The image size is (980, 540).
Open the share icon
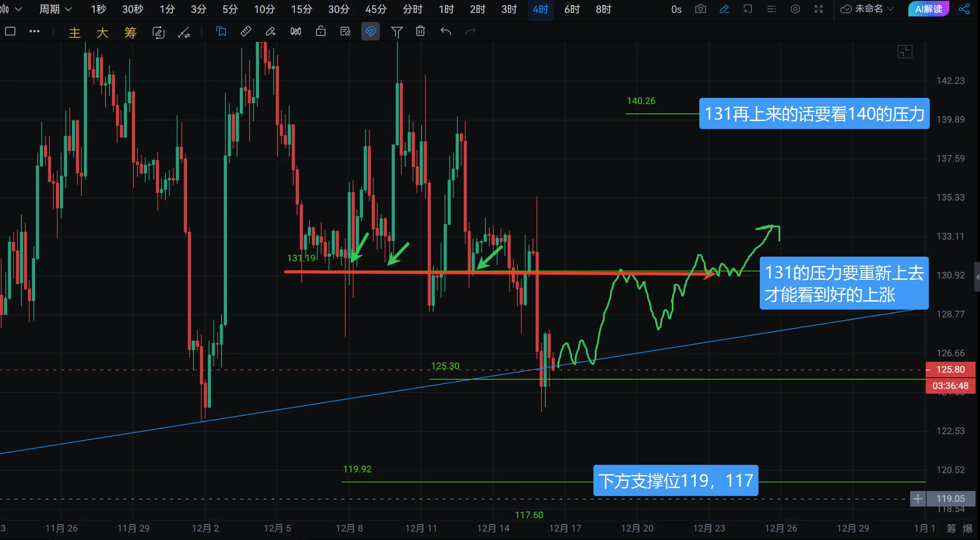(964, 9)
